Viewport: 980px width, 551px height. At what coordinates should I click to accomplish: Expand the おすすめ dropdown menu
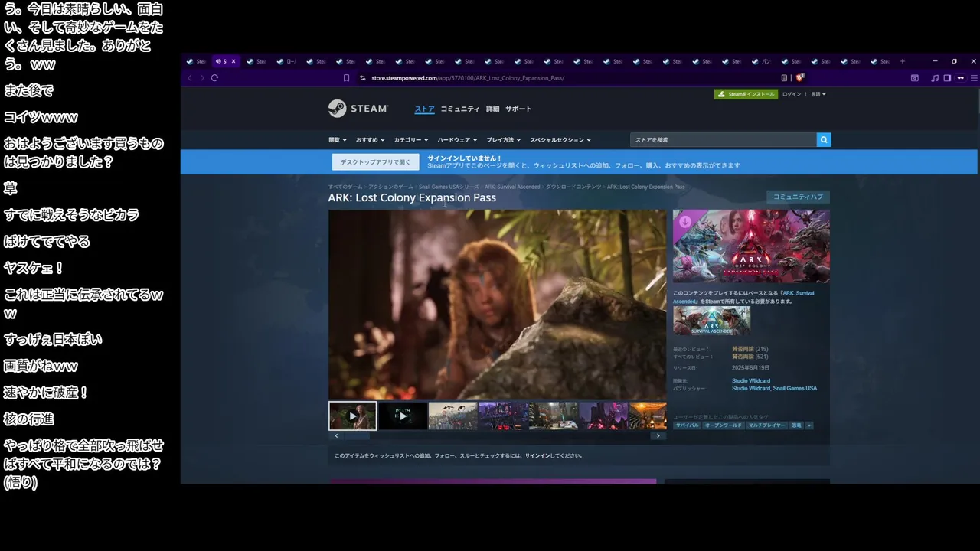tap(370, 140)
